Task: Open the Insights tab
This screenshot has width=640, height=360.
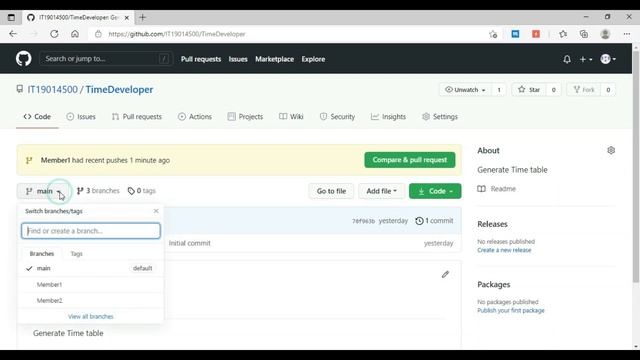Action: pyautogui.click(x=388, y=117)
